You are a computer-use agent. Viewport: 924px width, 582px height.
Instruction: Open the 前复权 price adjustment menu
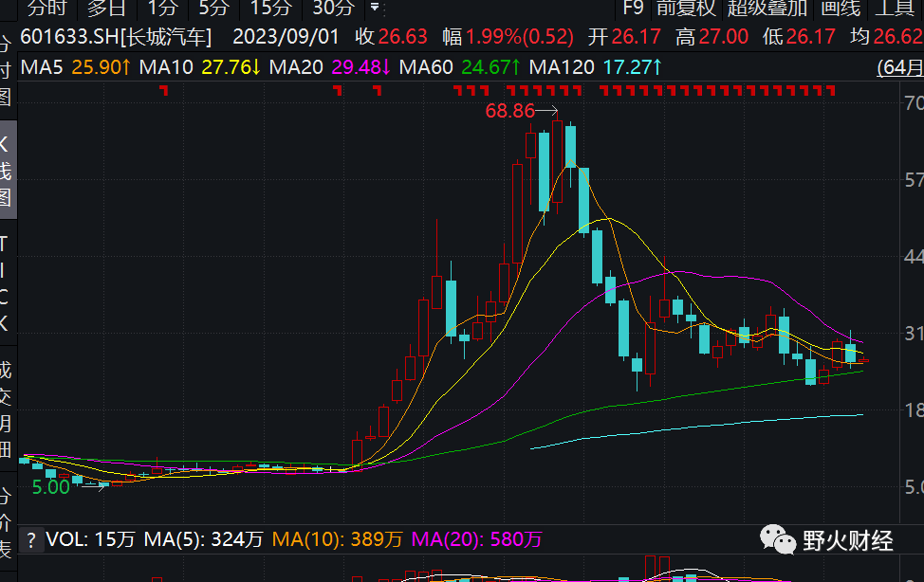[x=686, y=9]
